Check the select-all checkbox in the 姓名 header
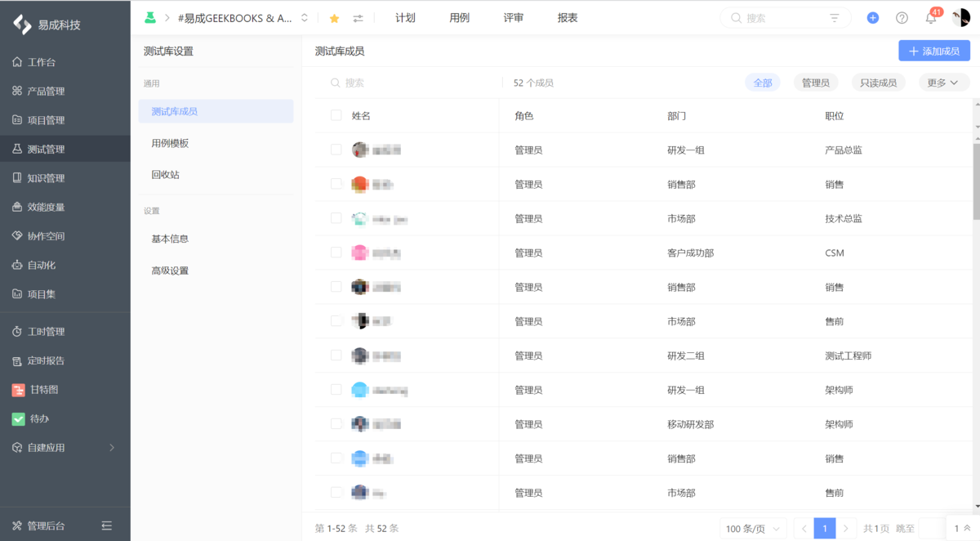 (336, 115)
